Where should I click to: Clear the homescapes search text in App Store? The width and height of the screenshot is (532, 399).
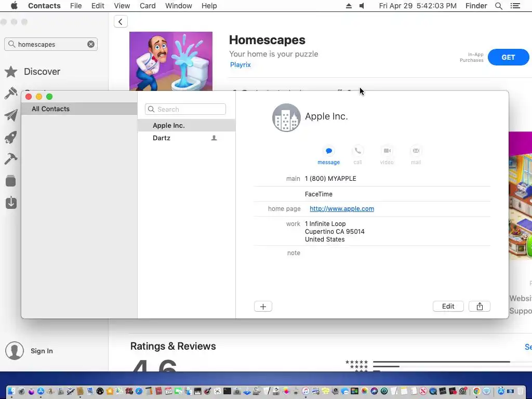(91, 44)
